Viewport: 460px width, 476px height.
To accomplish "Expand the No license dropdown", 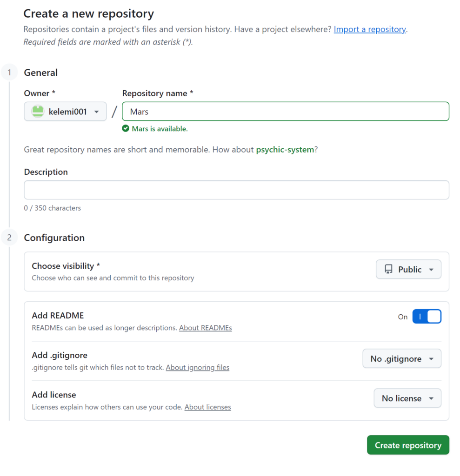I will (x=407, y=398).
